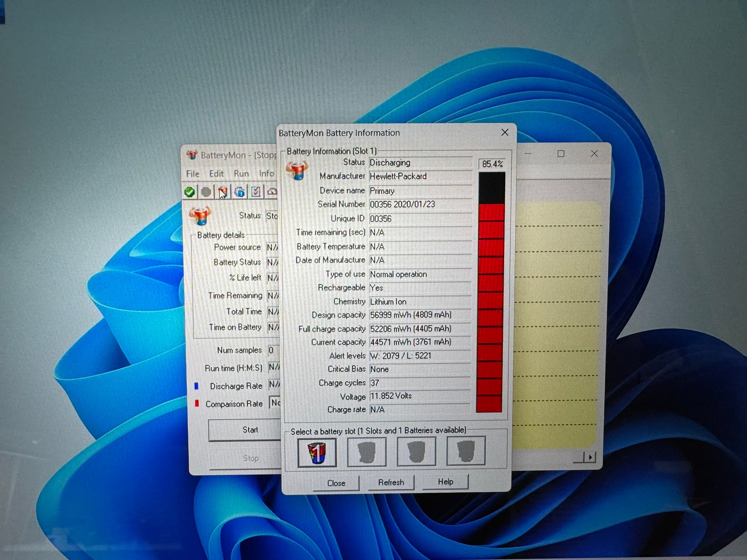The image size is (747, 560).
Task: Click the Serial Number value 00356 2020/01/23
Action: tap(421, 205)
